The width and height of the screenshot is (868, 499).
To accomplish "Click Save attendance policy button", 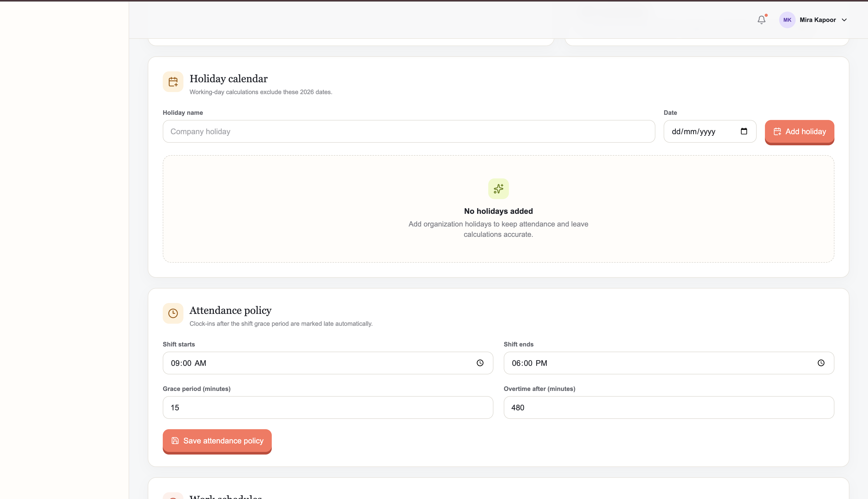I will coord(217,441).
